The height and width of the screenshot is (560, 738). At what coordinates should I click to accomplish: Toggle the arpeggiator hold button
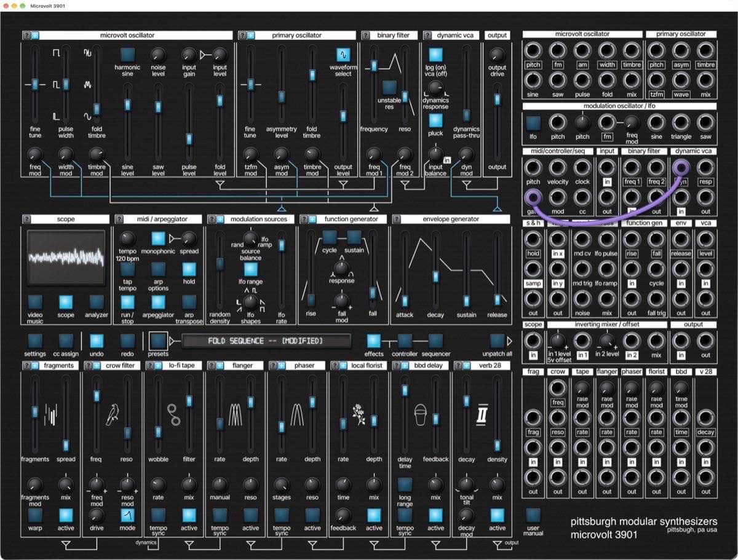click(189, 269)
